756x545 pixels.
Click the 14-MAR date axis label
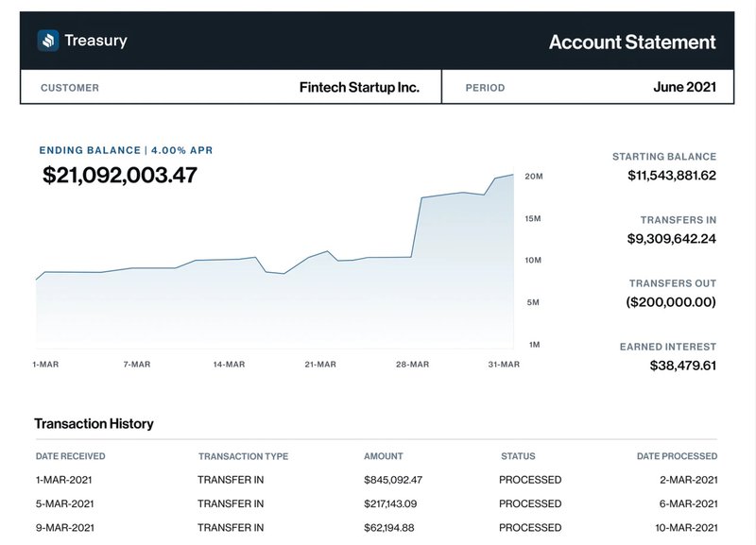pyautogui.click(x=229, y=365)
